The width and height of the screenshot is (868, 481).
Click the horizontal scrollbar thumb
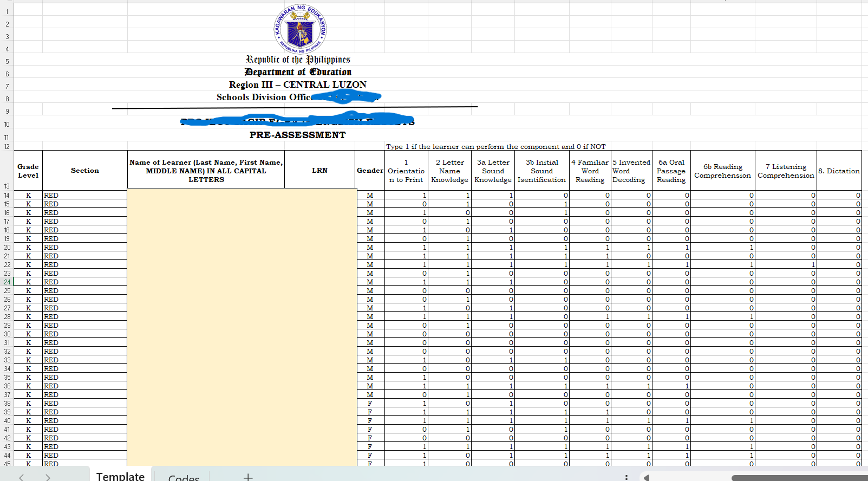coord(799,478)
